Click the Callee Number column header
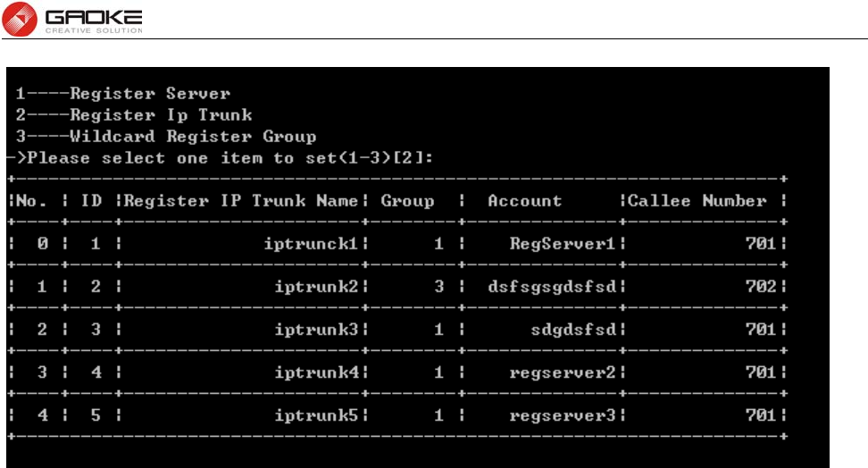Screen dimensions: 868x468 point(697,200)
